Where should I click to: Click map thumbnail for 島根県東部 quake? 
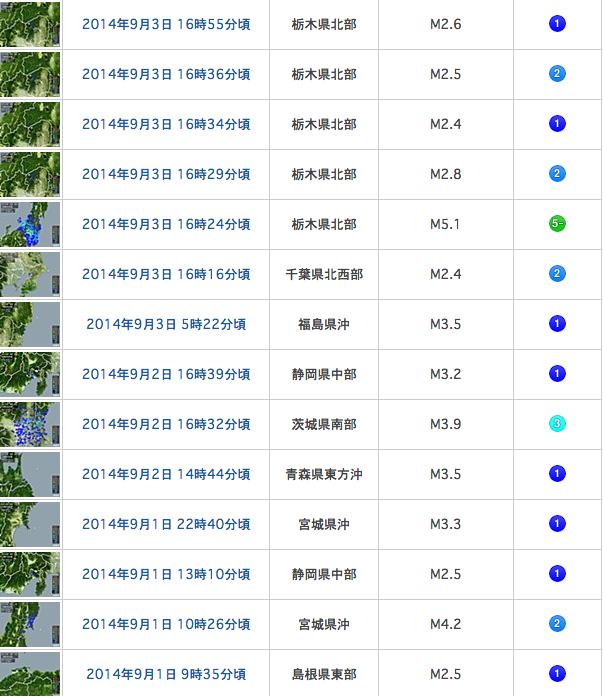tap(30, 674)
